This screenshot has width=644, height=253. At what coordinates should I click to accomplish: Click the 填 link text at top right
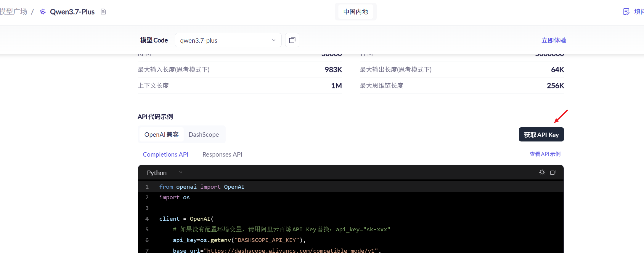[639, 12]
